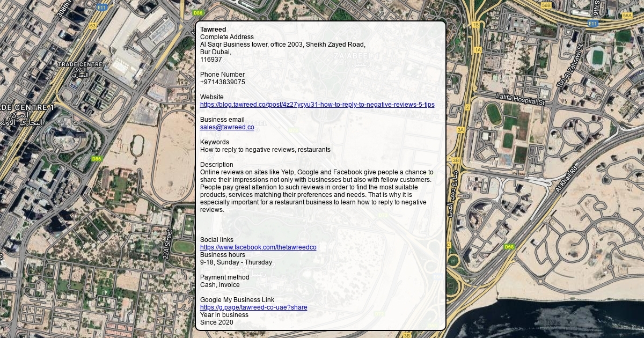644x338 pixels.
Task: Click the 1B exit marker on map
Action: tap(475, 25)
